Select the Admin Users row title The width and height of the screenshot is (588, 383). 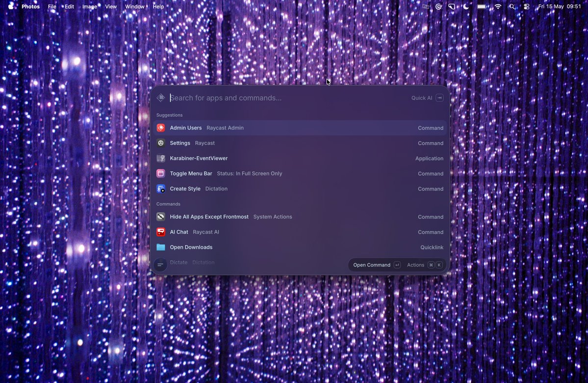click(x=186, y=128)
